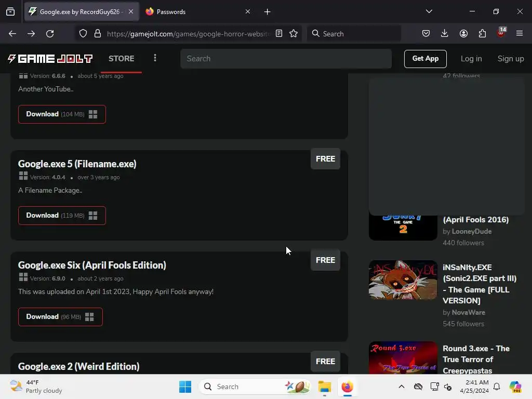Click FREE badge on Google.exe Six package

coord(325,260)
